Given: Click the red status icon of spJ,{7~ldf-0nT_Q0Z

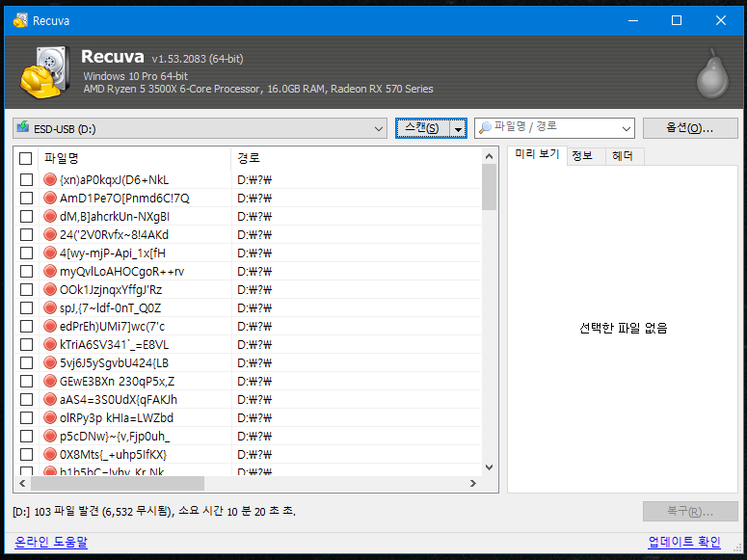Looking at the screenshot, I should pos(50,307).
